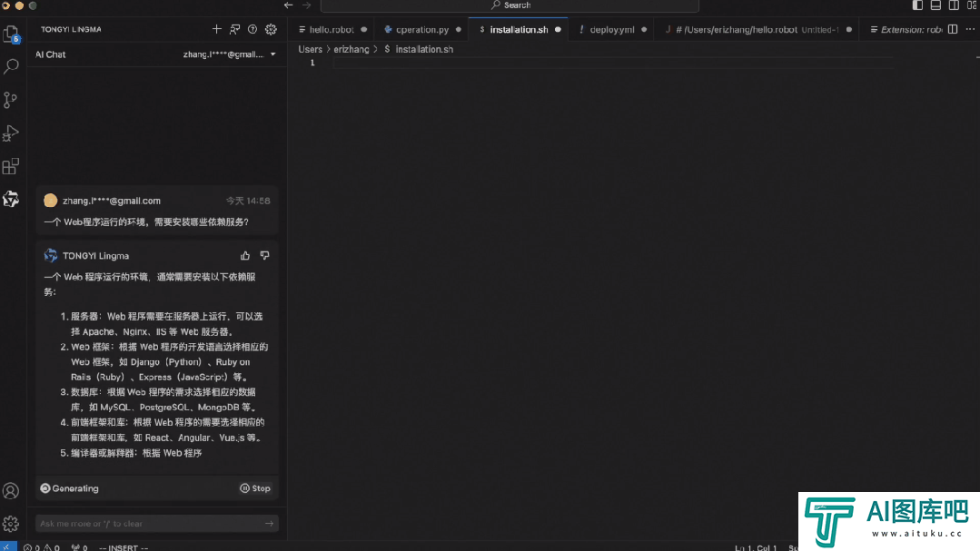Click the Ln 1, Col 1 status item

[756, 547]
